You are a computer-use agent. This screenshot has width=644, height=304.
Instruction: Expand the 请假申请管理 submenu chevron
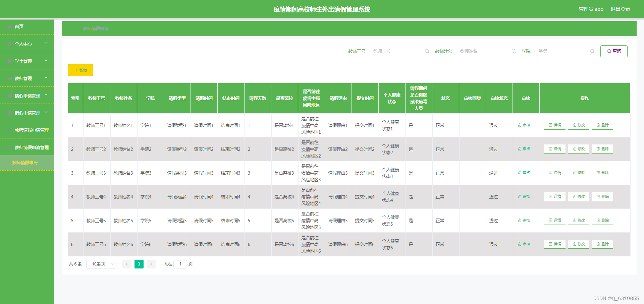tap(46, 95)
